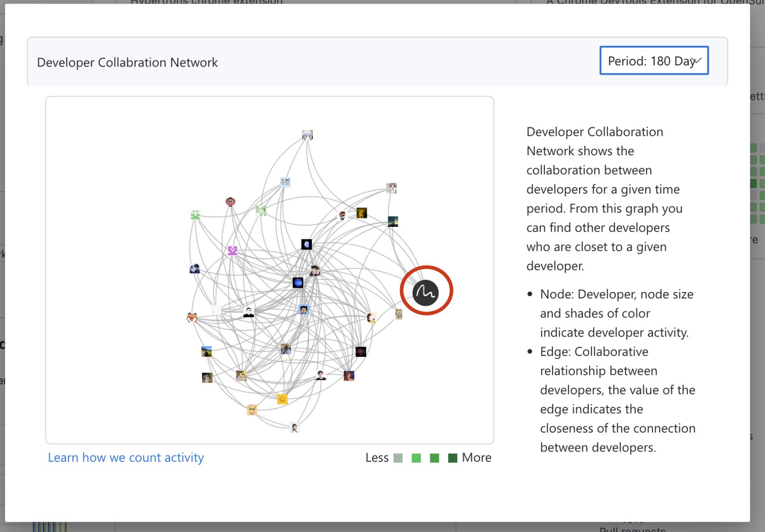Click the black avatar with spiky purple shape
The height and width of the screenshot is (532, 765).
coord(306,244)
